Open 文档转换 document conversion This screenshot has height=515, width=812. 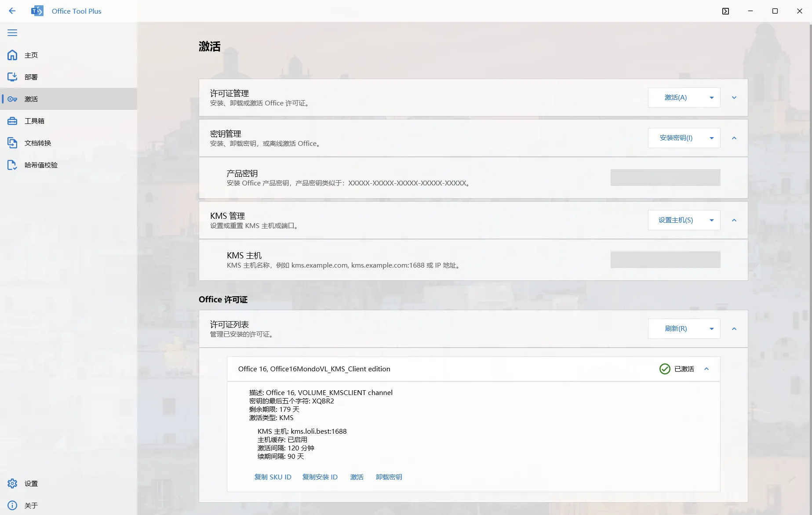point(37,143)
